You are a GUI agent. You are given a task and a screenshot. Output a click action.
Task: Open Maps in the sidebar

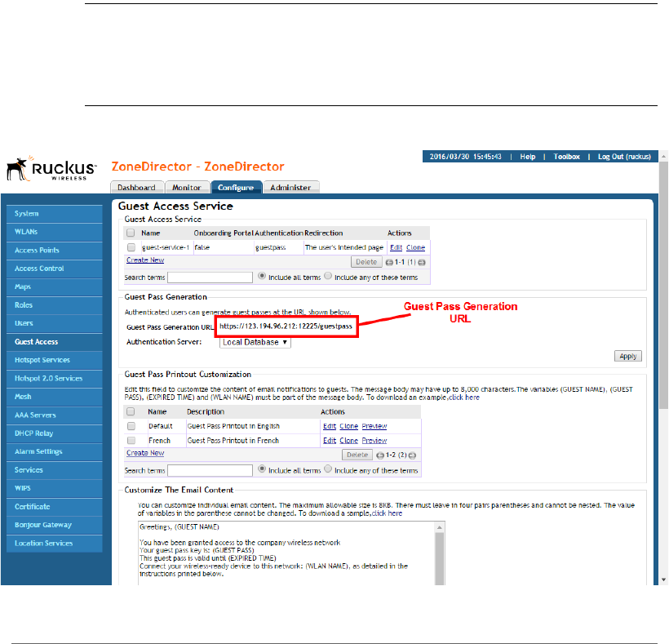55,286
